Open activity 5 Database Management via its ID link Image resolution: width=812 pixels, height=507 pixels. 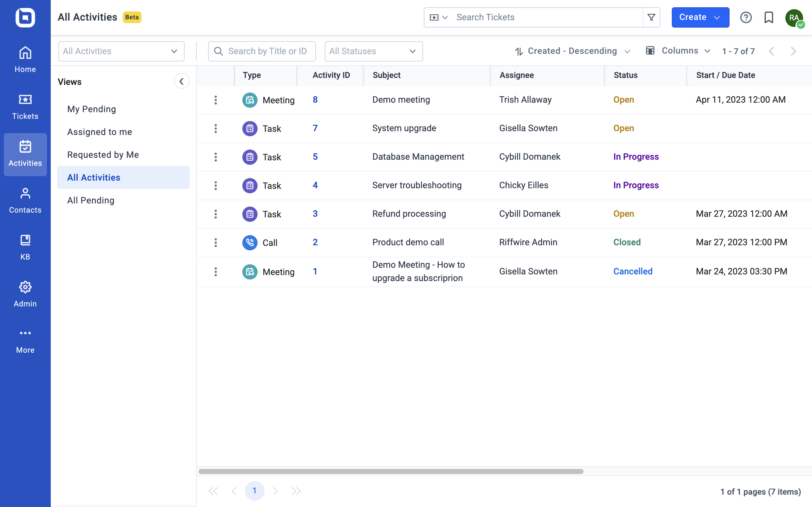tap(315, 157)
